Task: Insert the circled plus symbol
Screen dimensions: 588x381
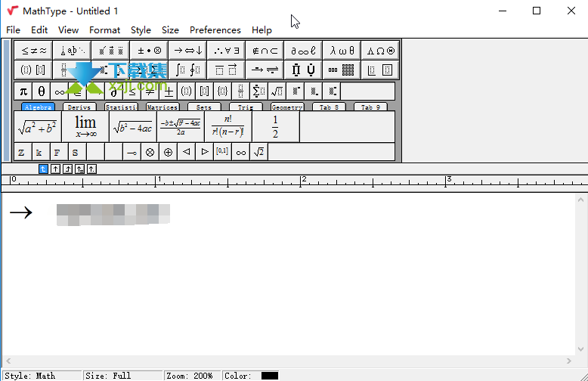Action: [x=168, y=152]
